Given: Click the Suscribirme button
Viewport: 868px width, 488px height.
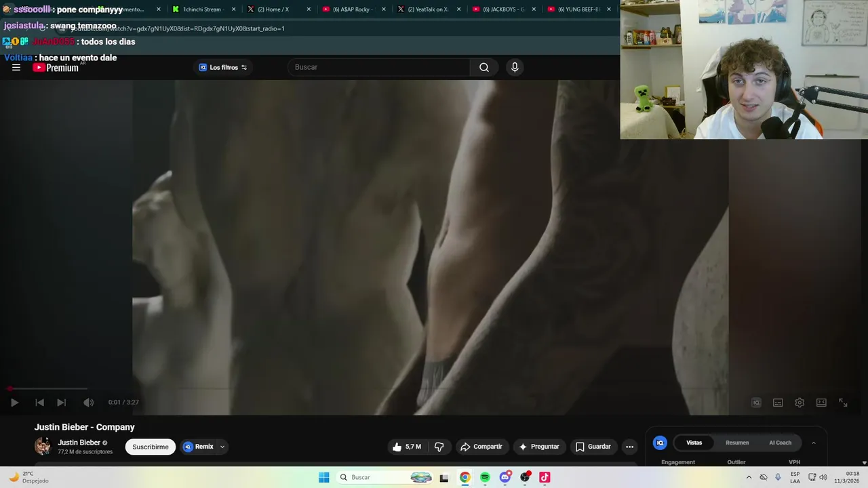Looking at the screenshot, I should [151, 447].
